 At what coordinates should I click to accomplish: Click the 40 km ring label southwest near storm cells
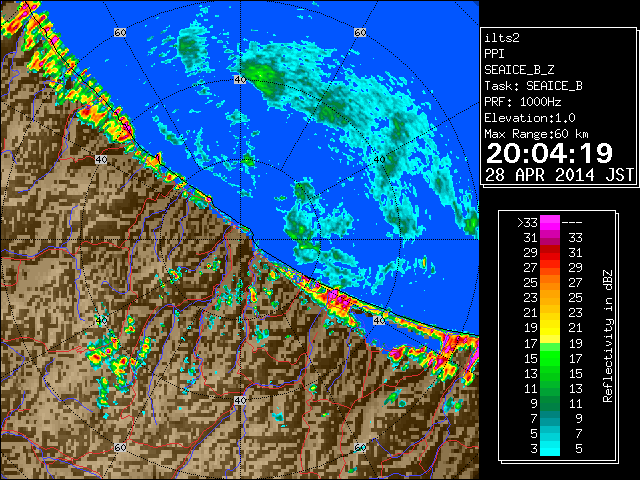click(x=101, y=320)
